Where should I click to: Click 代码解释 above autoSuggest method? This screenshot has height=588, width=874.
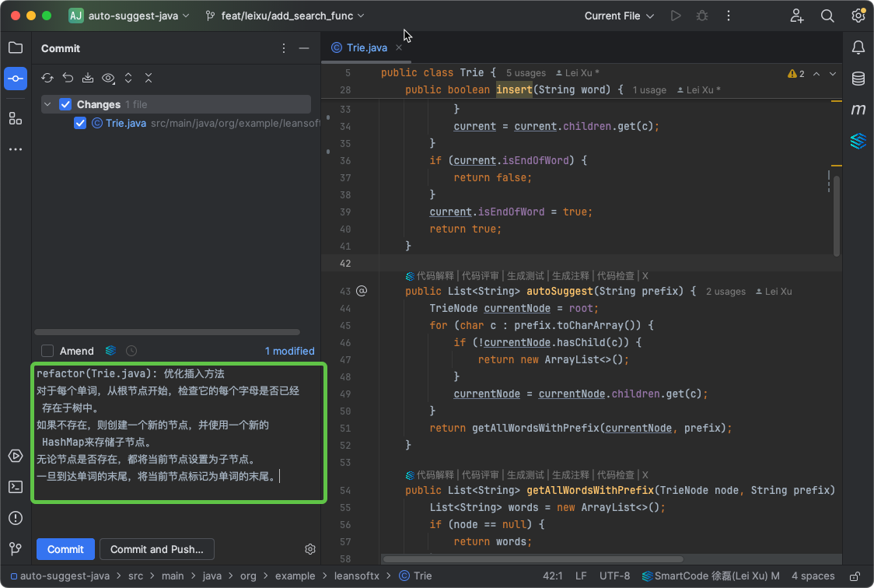pyautogui.click(x=435, y=276)
